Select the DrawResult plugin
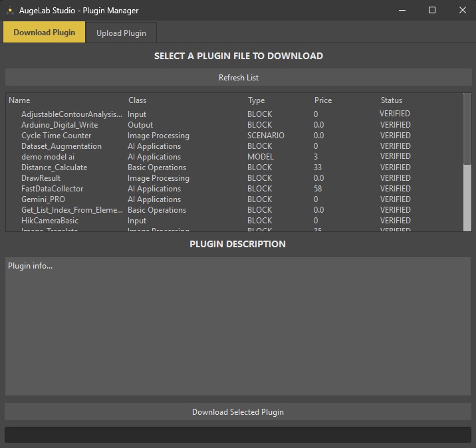Screen dimensions: 476x448 click(x=41, y=178)
